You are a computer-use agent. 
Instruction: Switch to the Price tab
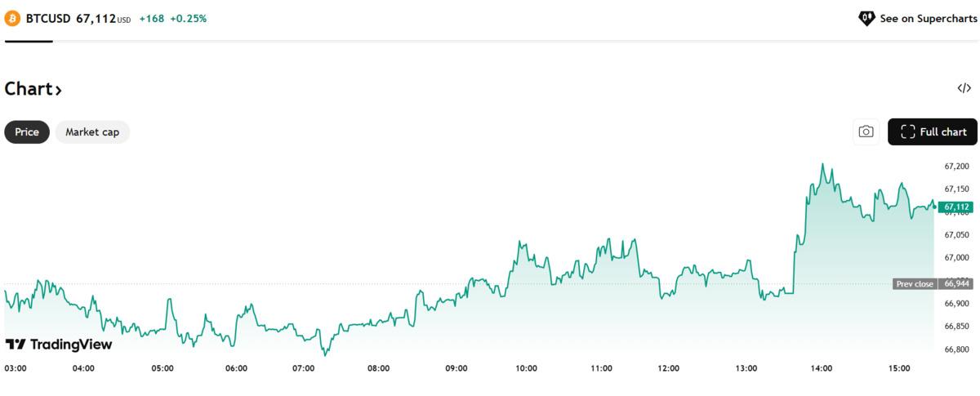27,131
